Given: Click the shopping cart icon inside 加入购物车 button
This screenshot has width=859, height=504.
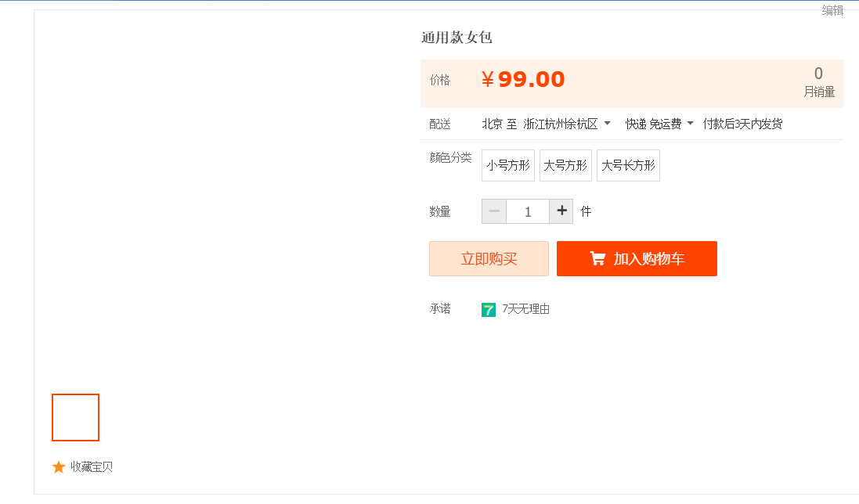Looking at the screenshot, I should point(599,258).
